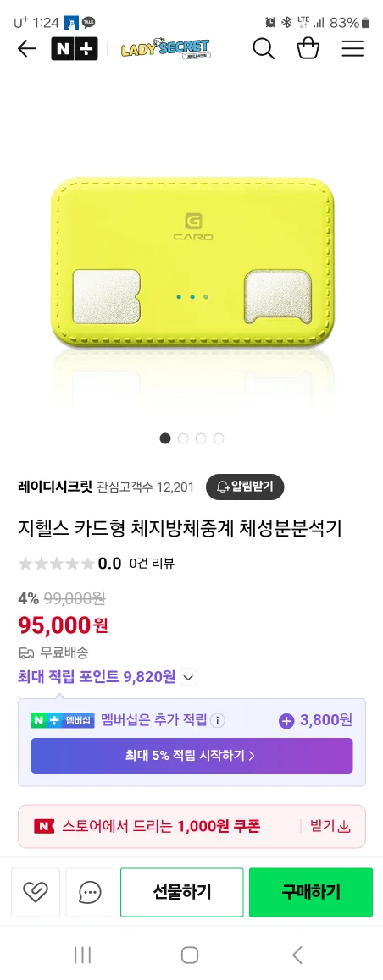Open the hamburger menu icon

tap(352, 49)
